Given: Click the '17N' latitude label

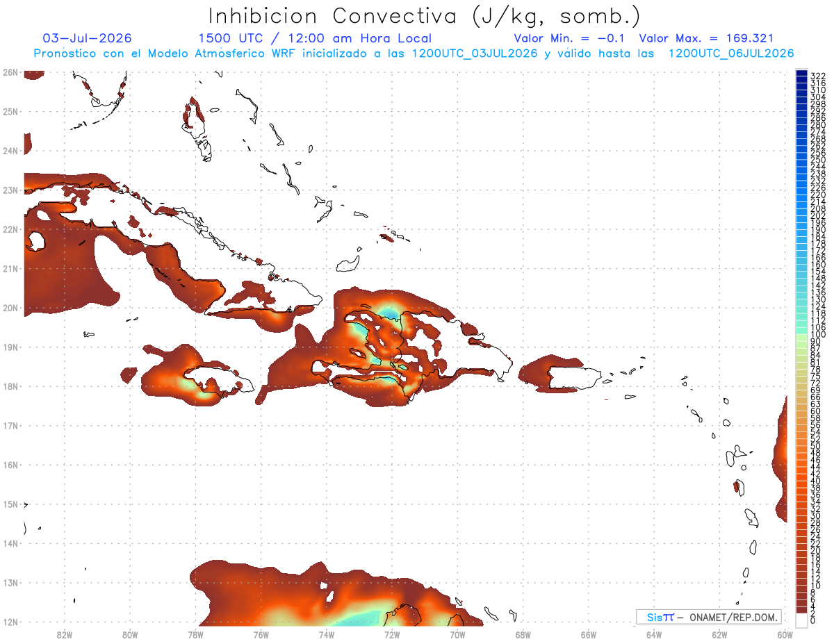Looking at the screenshot, I should (x=10, y=426).
